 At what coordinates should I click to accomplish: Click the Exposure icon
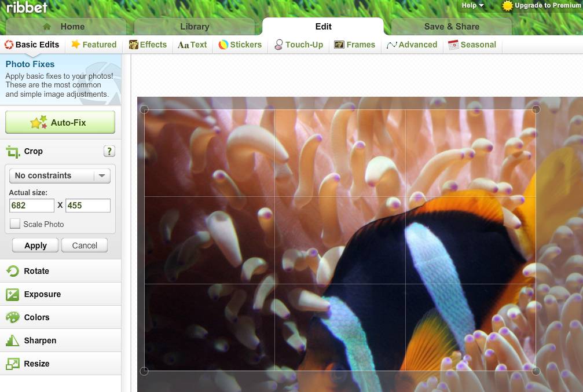pyautogui.click(x=12, y=295)
